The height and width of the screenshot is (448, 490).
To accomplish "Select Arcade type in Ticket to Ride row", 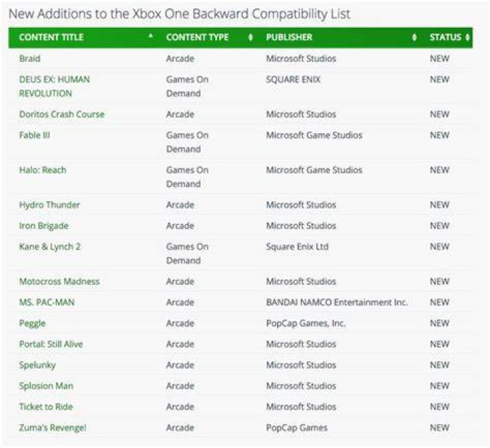I will 180,407.
